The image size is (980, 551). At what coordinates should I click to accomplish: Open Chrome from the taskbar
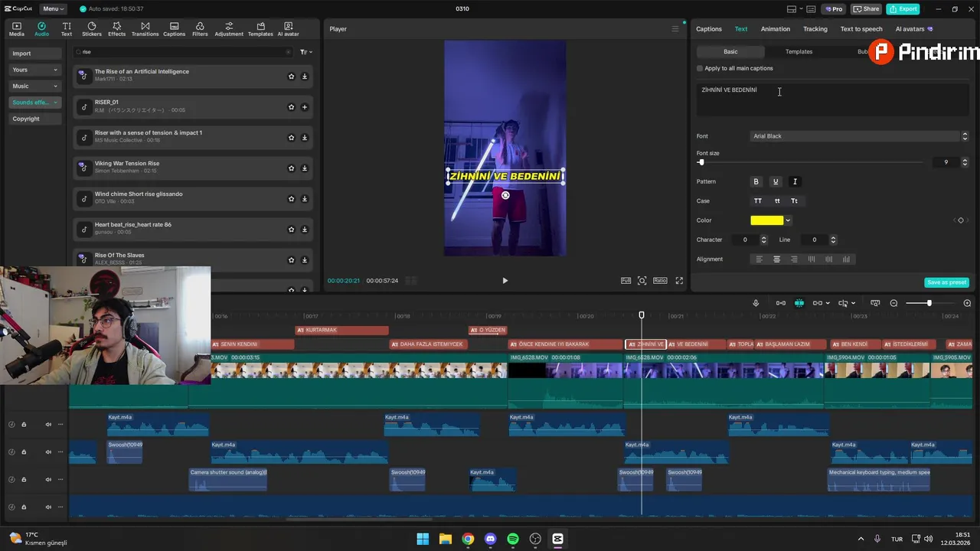468,539
